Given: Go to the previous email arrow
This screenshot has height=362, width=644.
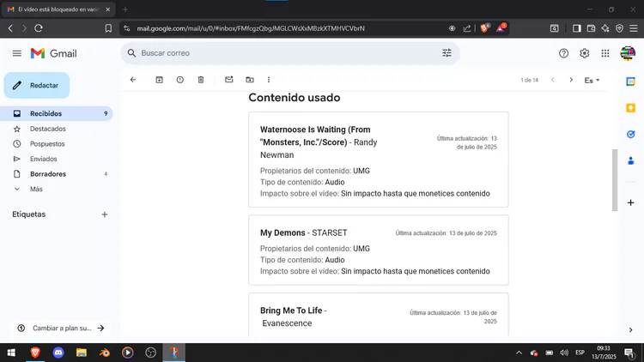Looking at the screenshot, I should coord(553,80).
